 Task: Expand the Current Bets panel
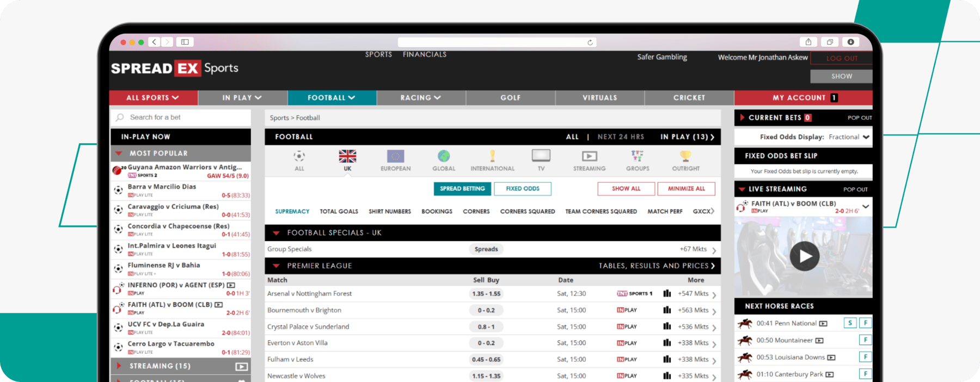click(x=742, y=118)
